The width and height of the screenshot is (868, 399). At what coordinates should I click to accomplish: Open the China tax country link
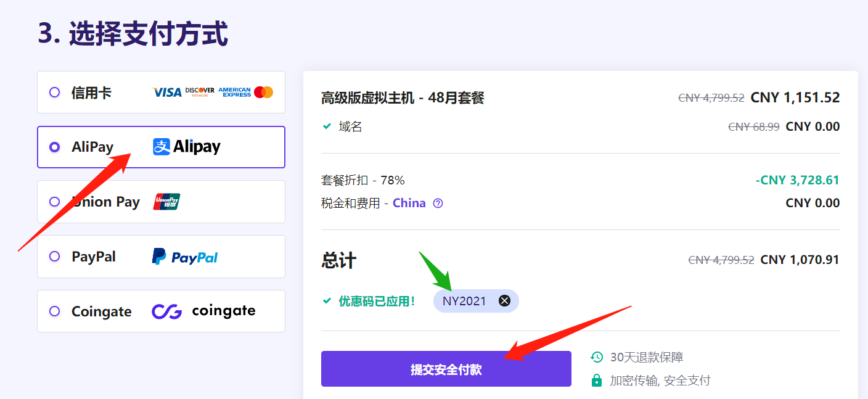409,203
